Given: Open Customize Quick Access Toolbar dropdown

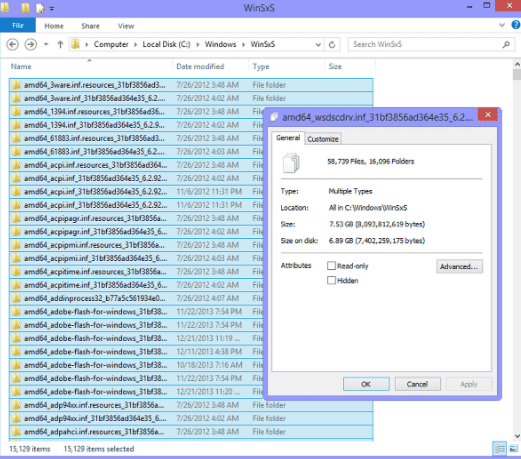Looking at the screenshot, I should click(x=52, y=8).
